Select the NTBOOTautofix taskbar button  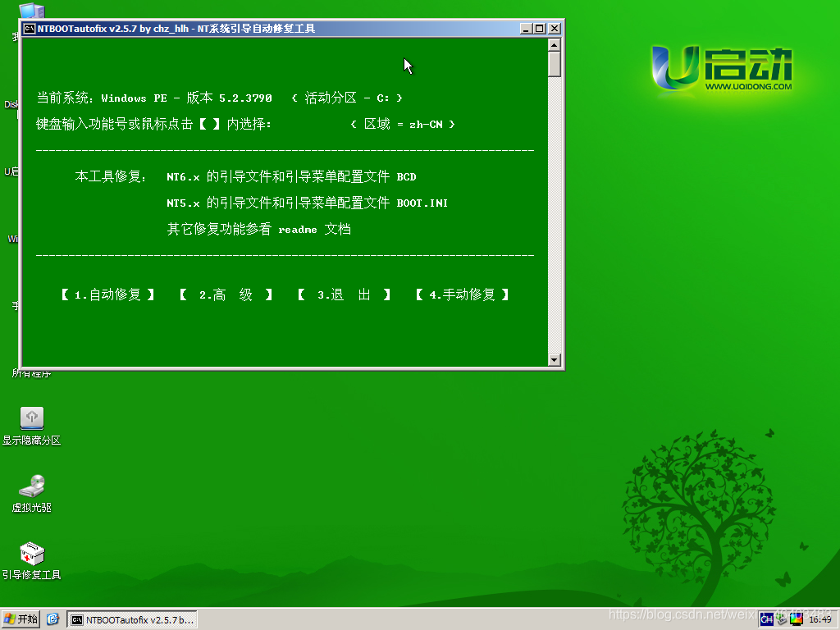click(132, 620)
